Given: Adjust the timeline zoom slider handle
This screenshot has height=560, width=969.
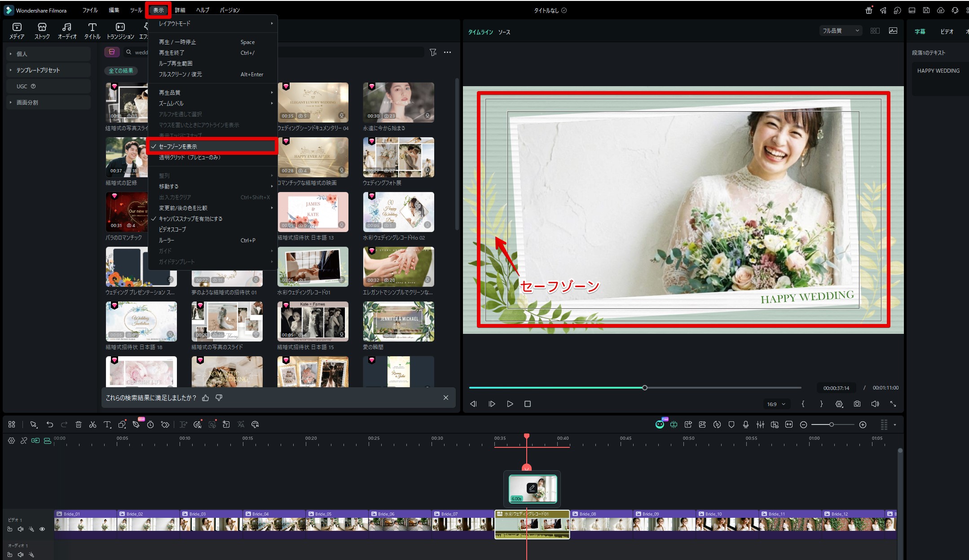Looking at the screenshot, I should (832, 424).
